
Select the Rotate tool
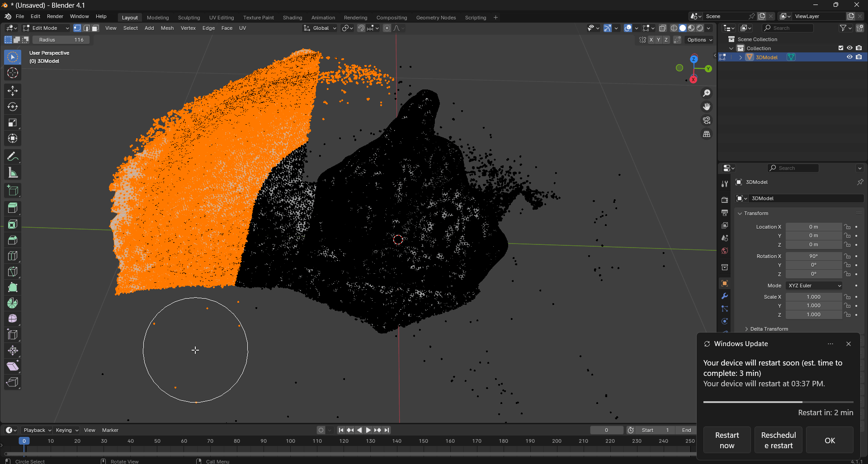pyautogui.click(x=13, y=107)
